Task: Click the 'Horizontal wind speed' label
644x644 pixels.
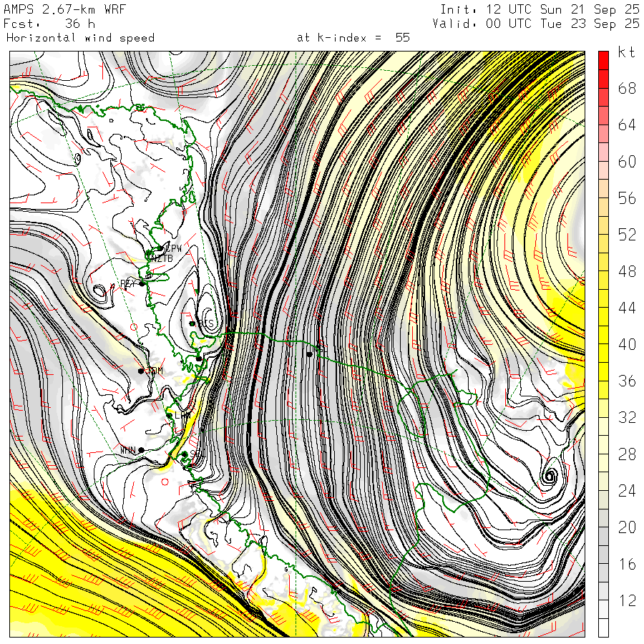Action: coord(80,37)
